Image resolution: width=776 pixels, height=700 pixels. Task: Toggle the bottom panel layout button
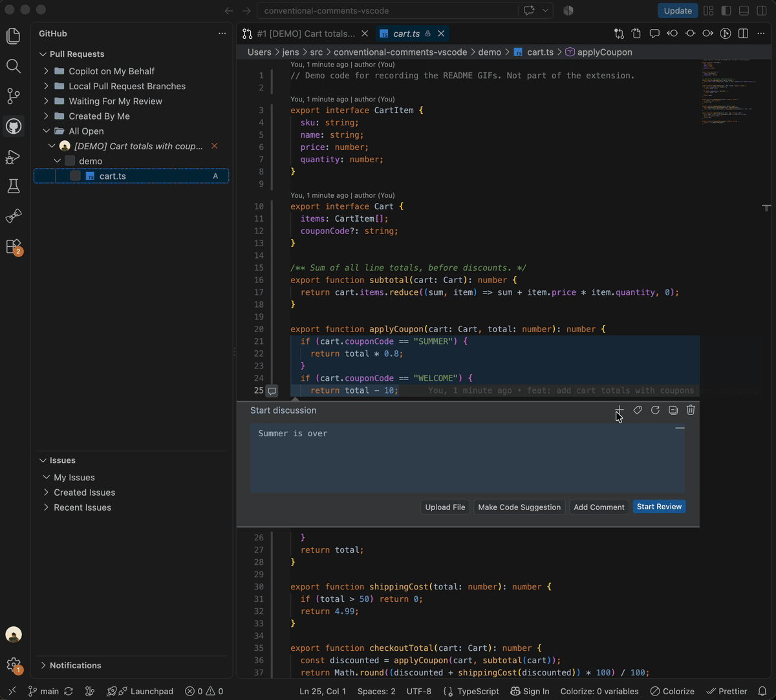(x=744, y=10)
